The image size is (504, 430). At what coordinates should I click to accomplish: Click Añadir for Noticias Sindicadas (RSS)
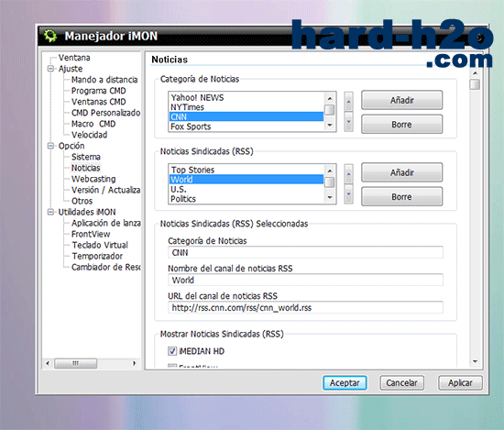point(401,172)
